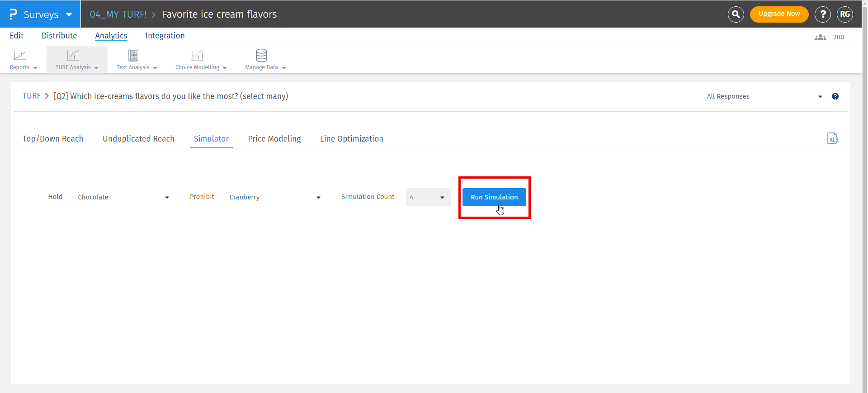
Task: Click the Choice Modelling icon
Action: [x=197, y=56]
